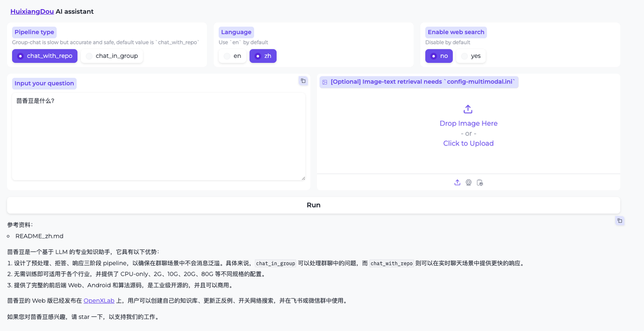Click the upload arrow icon above Drop Image Here
The width and height of the screenshot is (644, 331).
tap(468, 109)
